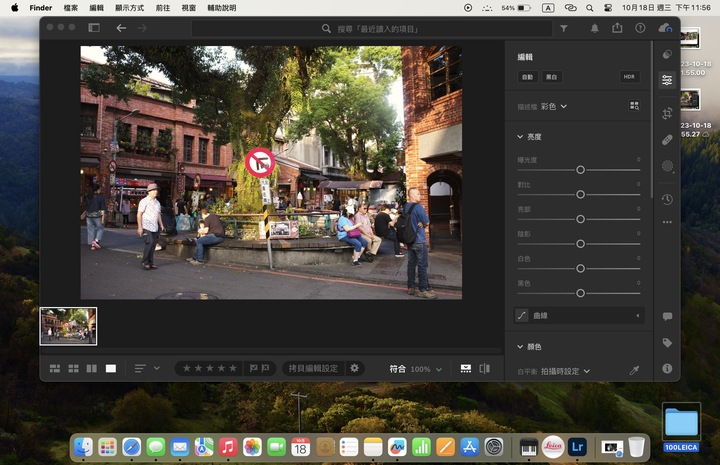
Task: Open the Info panel icon
Action: [x=667, y=368]
